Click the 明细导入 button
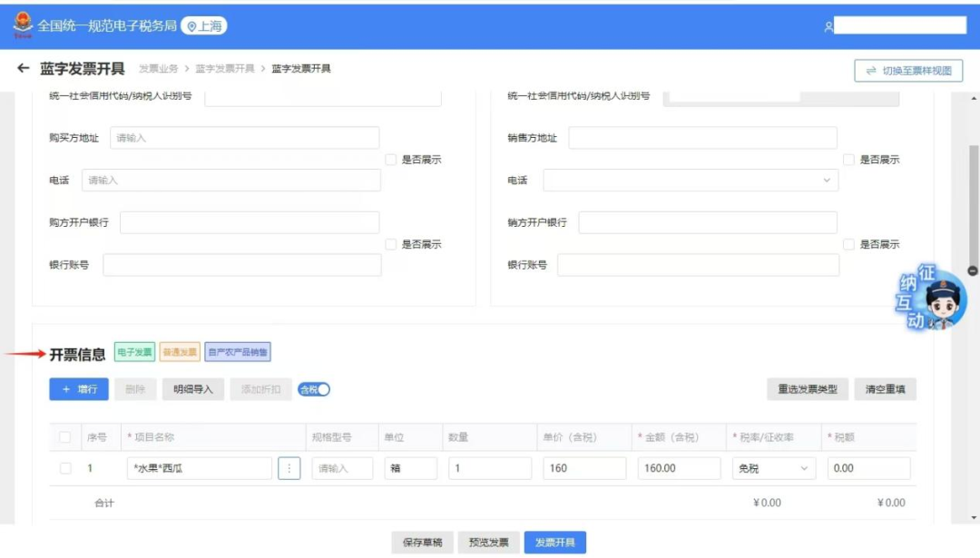 point(193,389)
